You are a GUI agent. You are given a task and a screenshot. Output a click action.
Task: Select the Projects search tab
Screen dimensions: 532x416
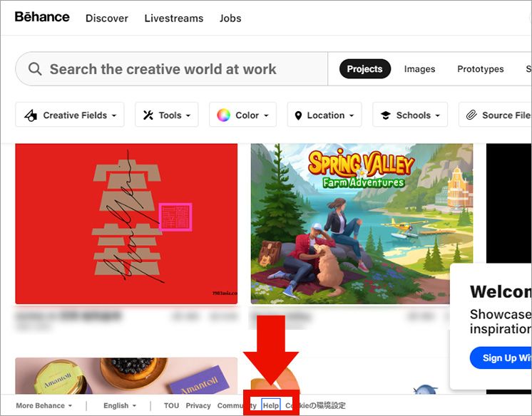364,69
